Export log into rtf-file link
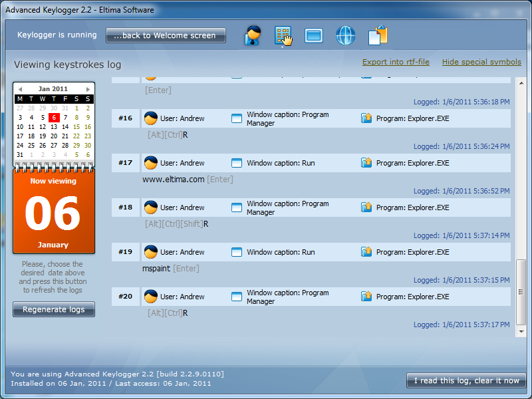 coord(396,62)
